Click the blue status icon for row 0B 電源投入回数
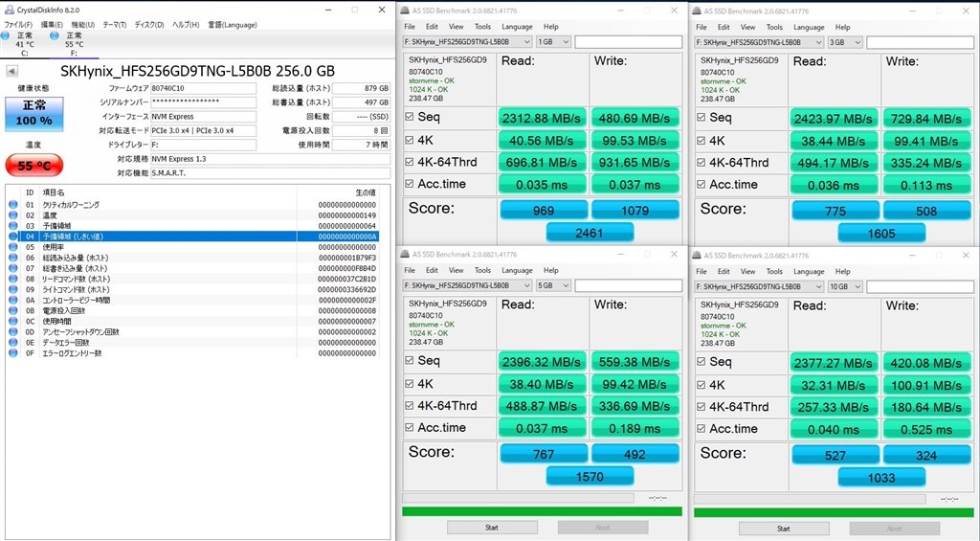Image resolution: width=980 pixels, height=541 pixels. (x=13, y=310)
